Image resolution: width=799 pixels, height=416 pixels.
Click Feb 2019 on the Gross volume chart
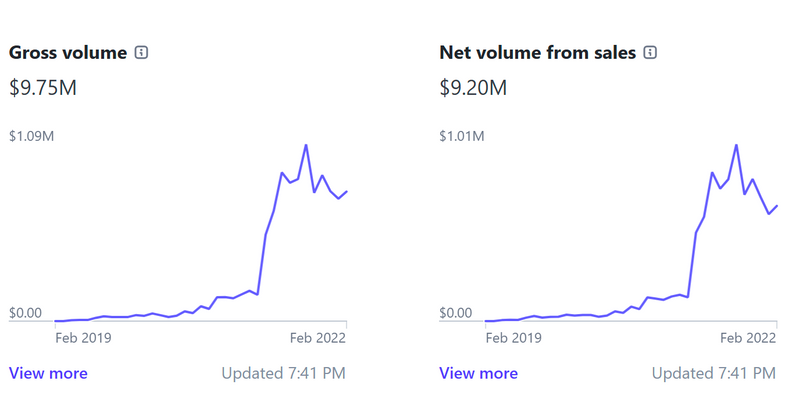[83, 337]
